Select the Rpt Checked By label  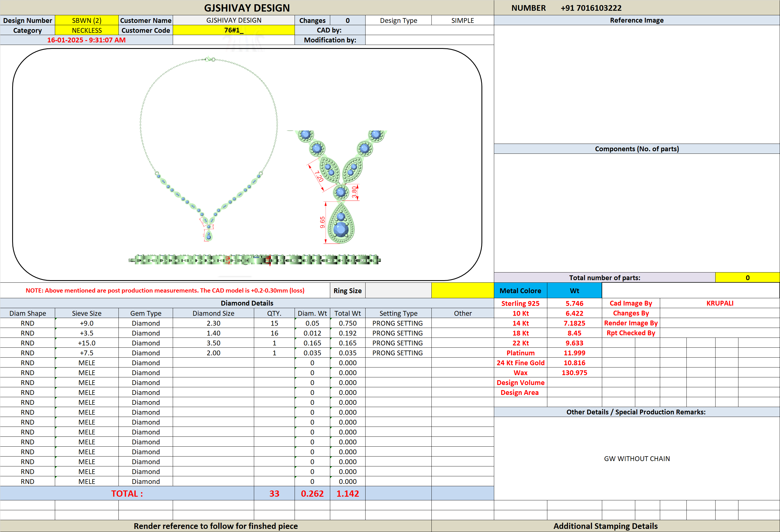click(x=631, y=333)
